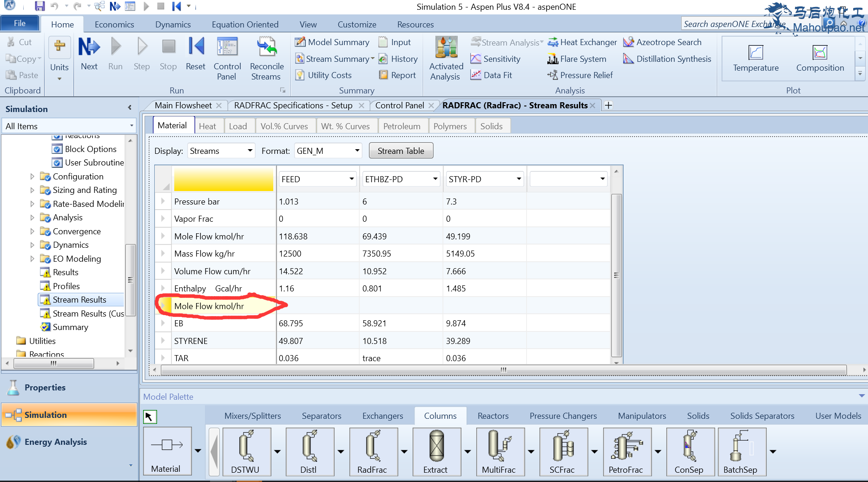Add a new document tab with plus button
The height and width of the screenshot is (482, 868).
click(x=608, y=106)
